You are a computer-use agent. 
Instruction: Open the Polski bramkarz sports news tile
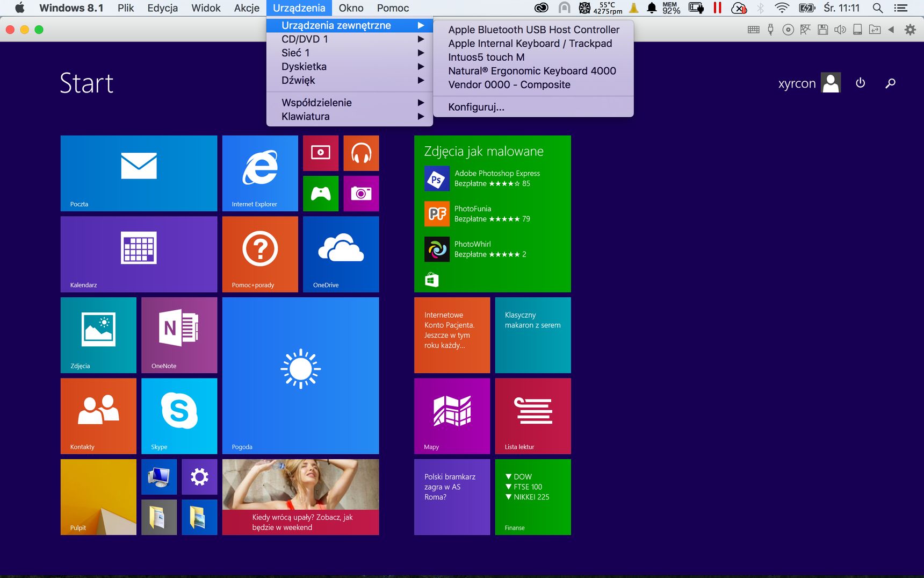(x=452, y=497)
